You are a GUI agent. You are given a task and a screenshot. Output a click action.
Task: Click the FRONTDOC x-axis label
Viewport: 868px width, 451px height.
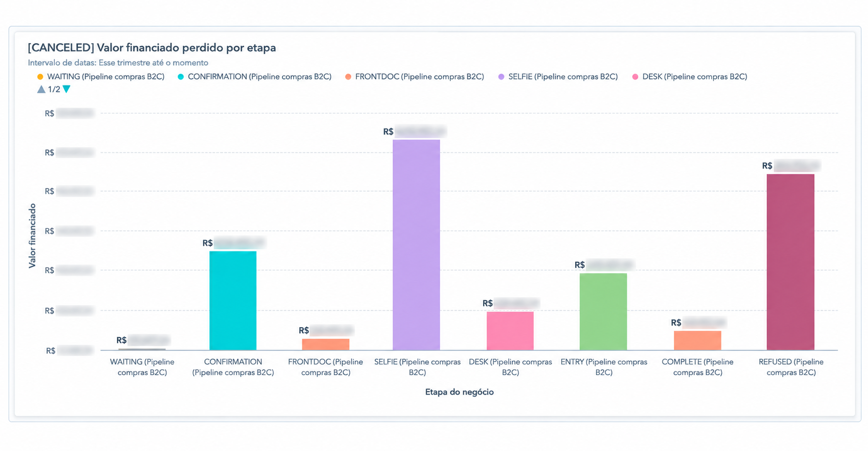(326, 367)
